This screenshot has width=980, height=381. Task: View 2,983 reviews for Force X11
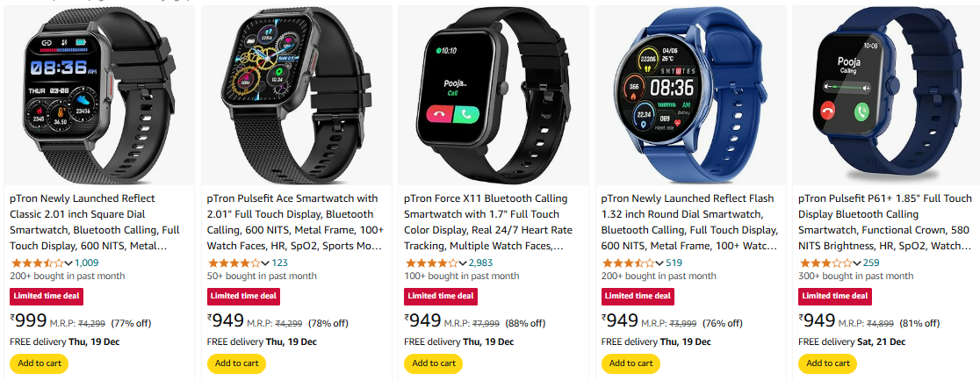[480, 263]
